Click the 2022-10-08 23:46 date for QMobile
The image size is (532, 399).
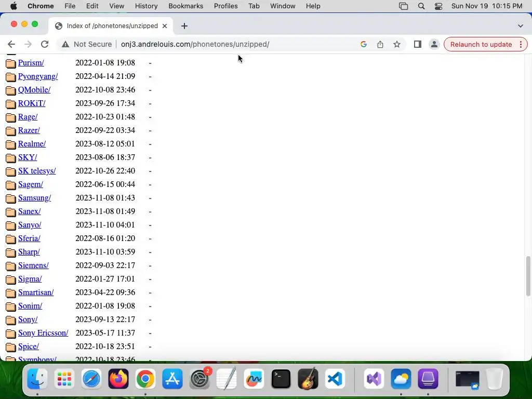coord(105,90)
